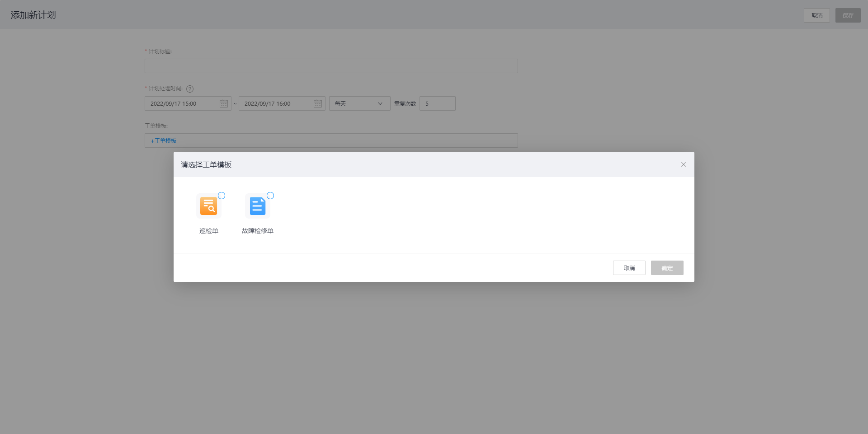The width and height of the screenshot is (868, 434).
Task: Open the end date calendar icon
Action: [x=318, y=104]
